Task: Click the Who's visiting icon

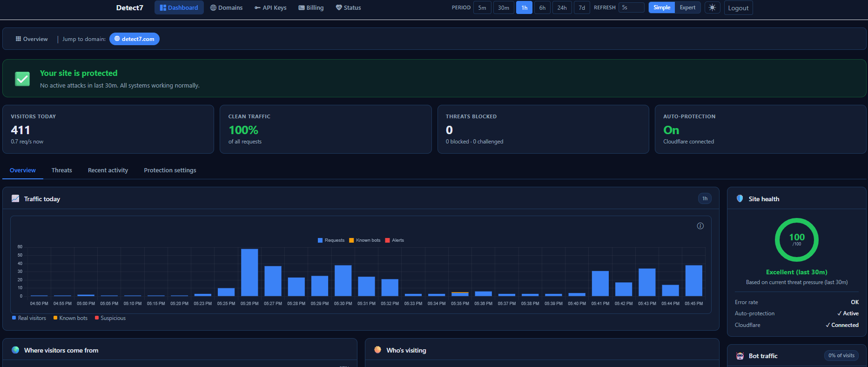Action: (377, 350)
